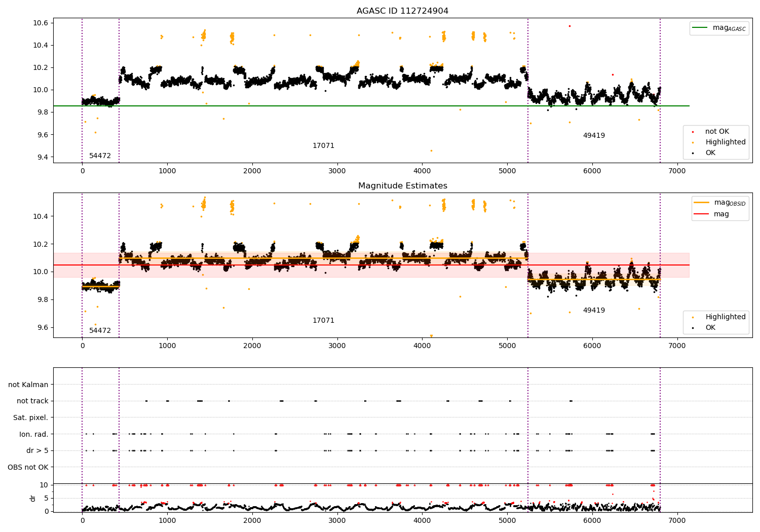Click the orange line sample in mag OBSID legend
Viewport: 760px width, 532px height.
pyautogui.click(x=702, y=203)
